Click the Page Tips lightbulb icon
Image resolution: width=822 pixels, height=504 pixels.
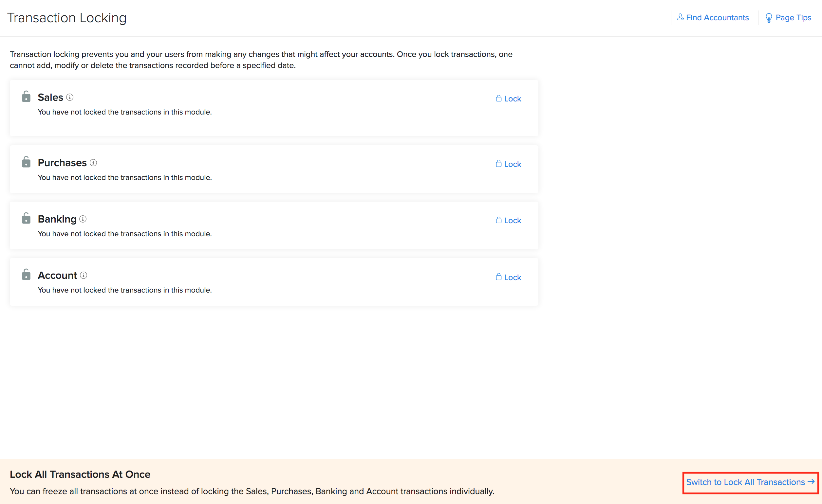(769, 18)
